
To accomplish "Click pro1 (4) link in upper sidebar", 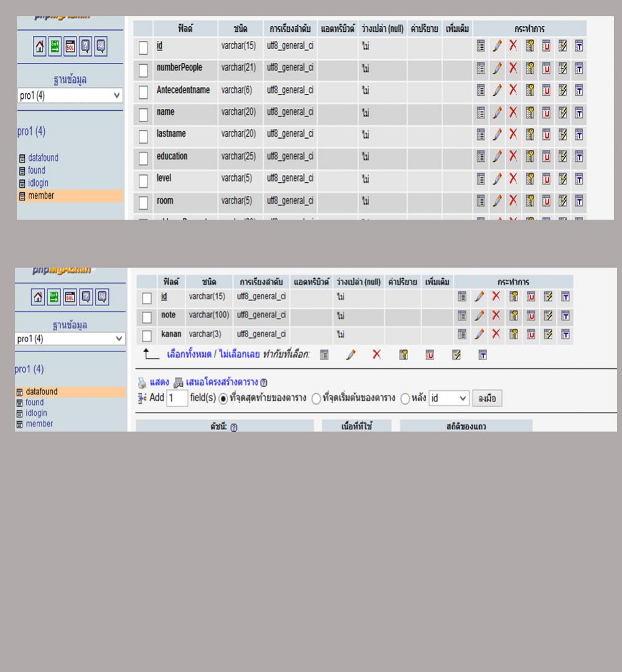I will coord(31,131).
